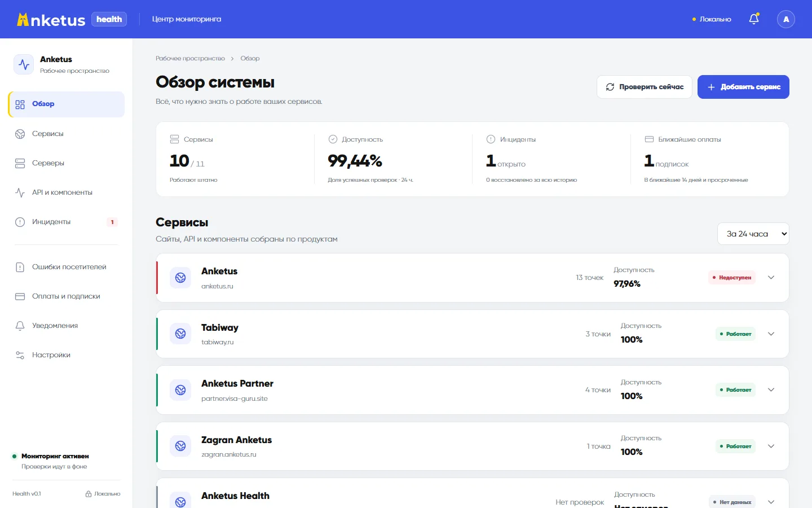The height and width of the screenshot is (508, 812).
Task: Click the Обзор grid icon in the sidebar
Action: (x=20, y=104)
